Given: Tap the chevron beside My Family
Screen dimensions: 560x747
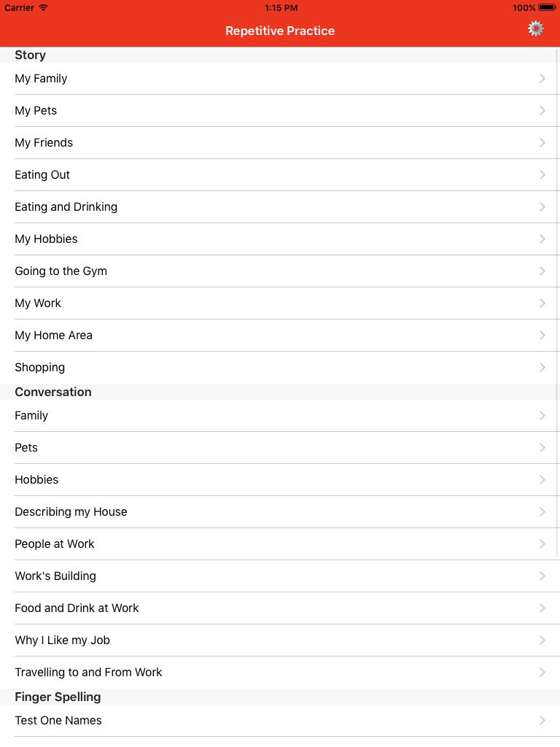Looking at the screenshot, I should 542,79.
